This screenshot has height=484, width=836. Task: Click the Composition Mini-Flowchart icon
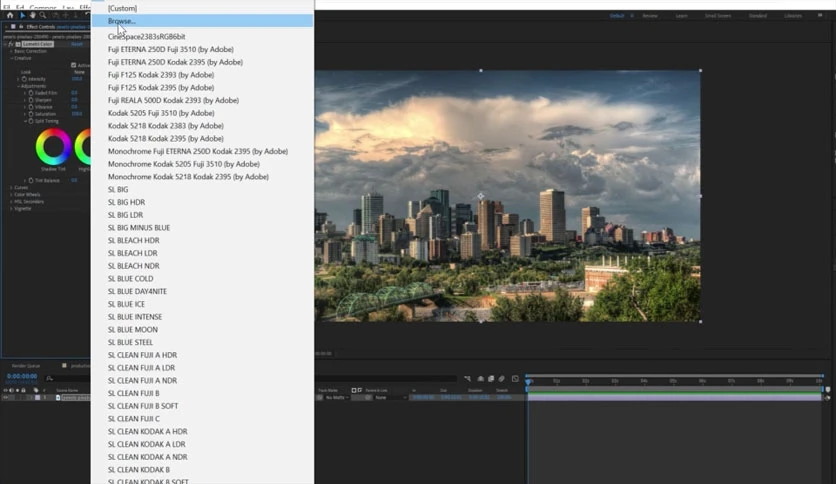coord(468,378)
